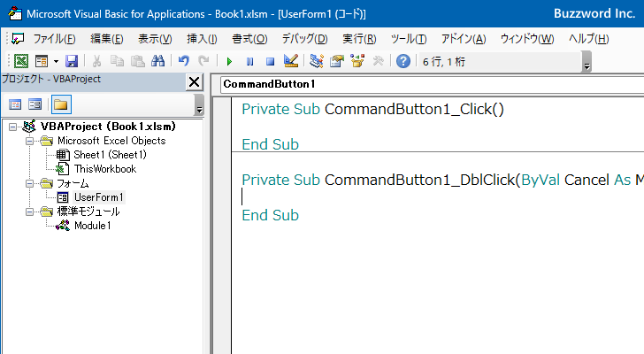Open the ファイル(F) menu
The height and width of the screenshot is (354, 644).
54,39
